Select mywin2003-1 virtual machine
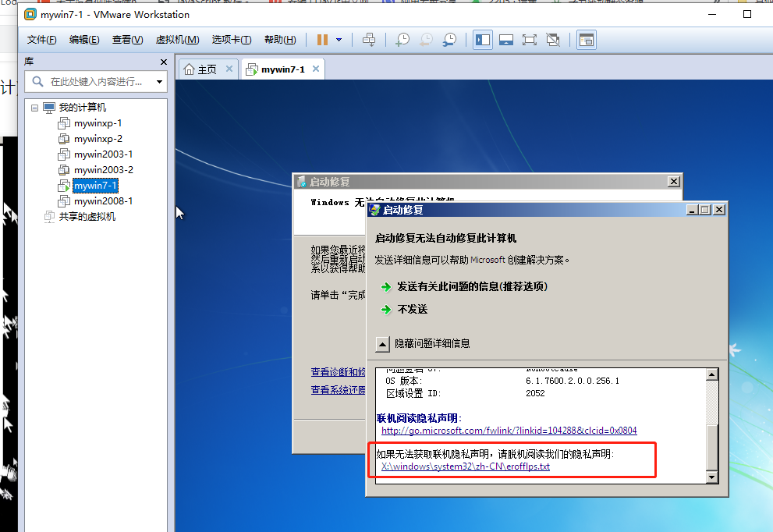 coord(103,154)
